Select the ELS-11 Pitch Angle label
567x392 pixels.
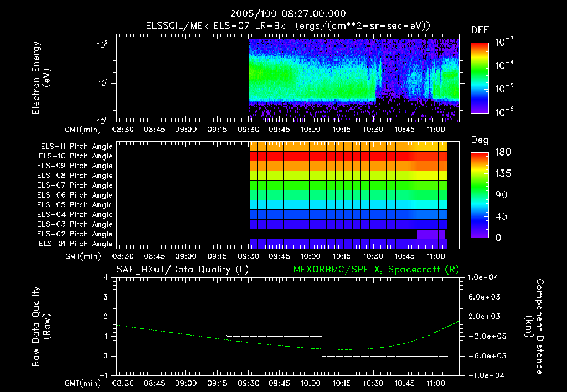76,147
